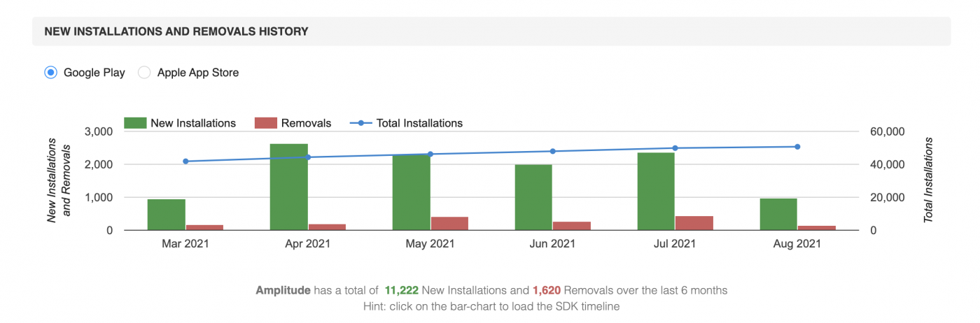Toggle the Removals legend entry

293,123
